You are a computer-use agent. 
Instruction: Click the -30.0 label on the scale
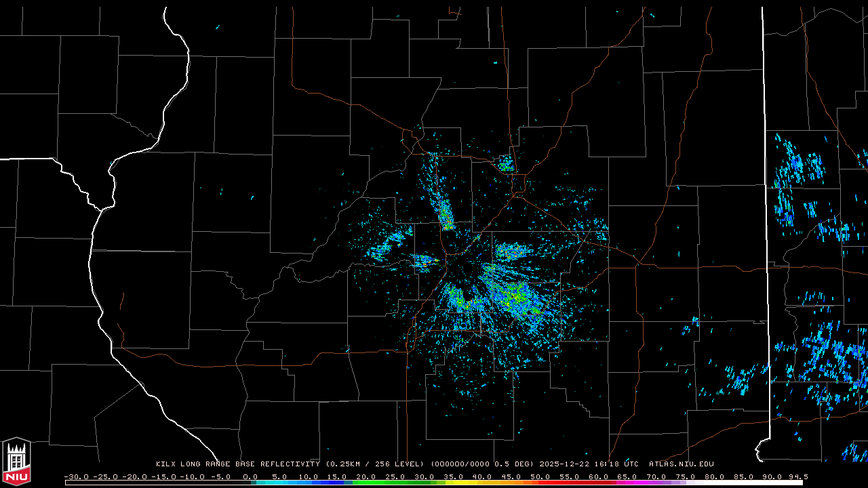click(x=75, y=476)
